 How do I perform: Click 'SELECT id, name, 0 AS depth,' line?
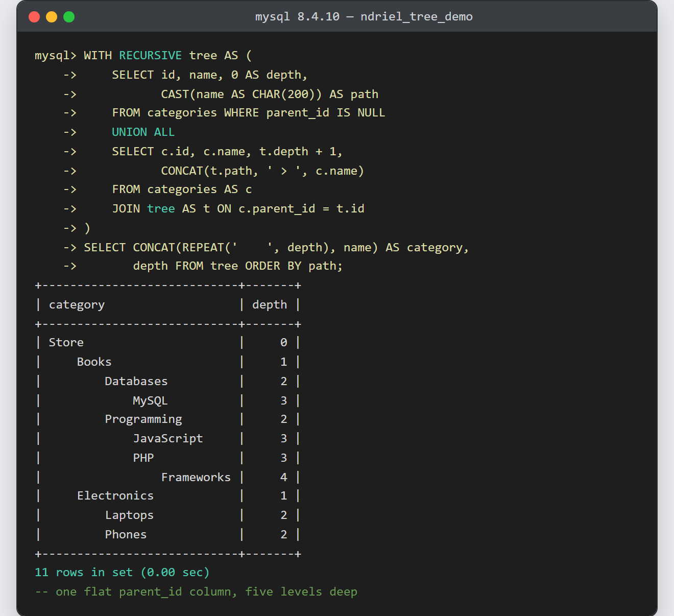point(210,75)
